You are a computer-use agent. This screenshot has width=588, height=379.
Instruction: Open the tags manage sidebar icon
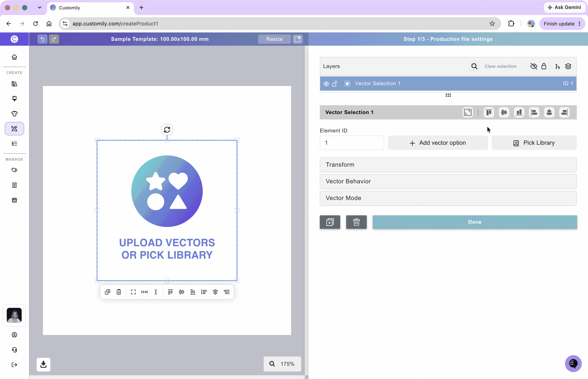coord(14,170)
